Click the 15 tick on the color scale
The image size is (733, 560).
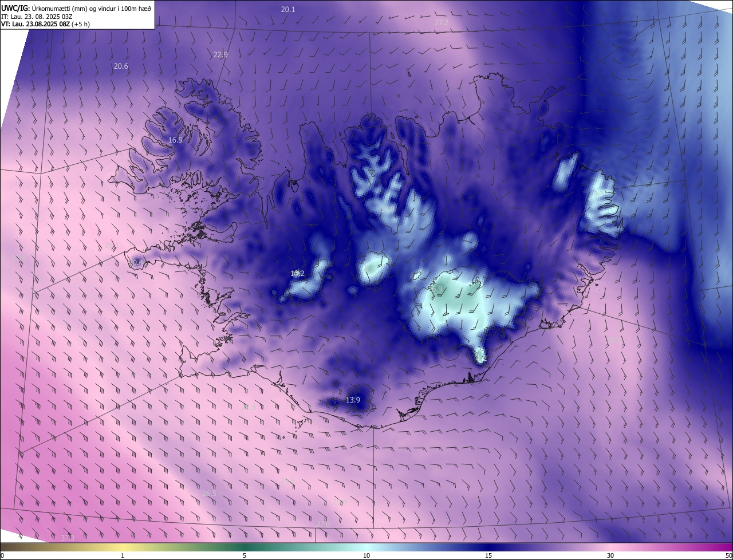(488, 555)
